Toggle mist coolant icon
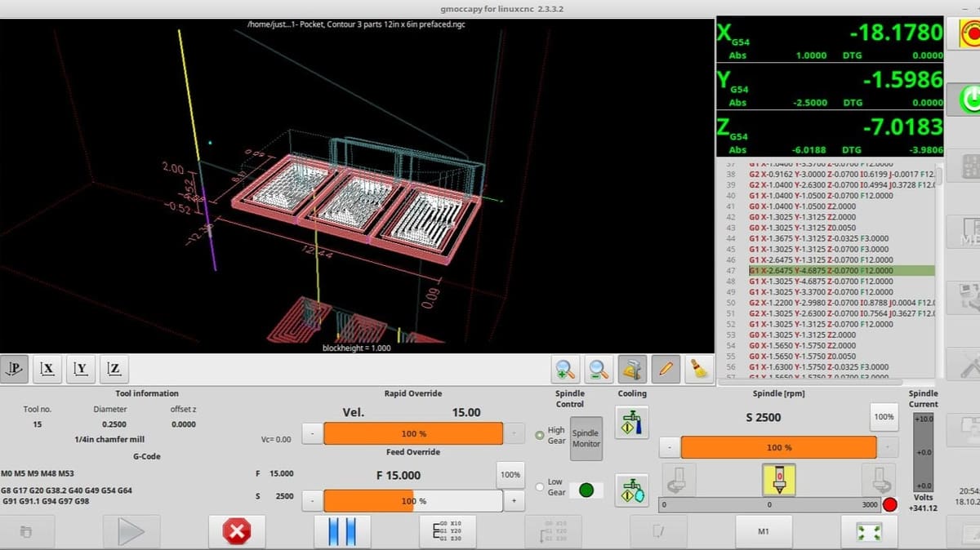 632,490
